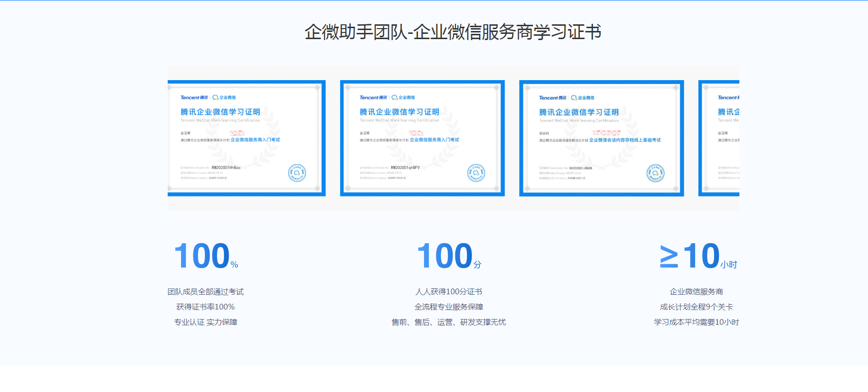The width and height of the screenshot is (868, 392).
Task: Click the text 人人获得100分证书
Action: click(x=449, y=292)
